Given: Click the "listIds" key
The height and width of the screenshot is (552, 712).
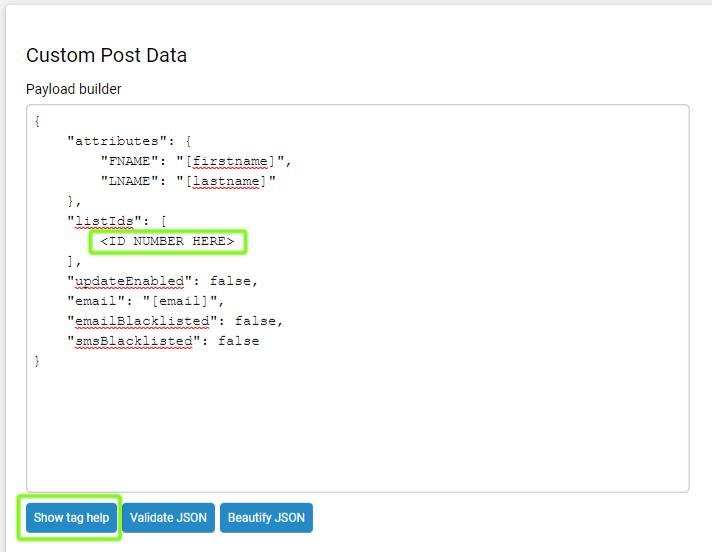Looking at the screenshot, I should point(104,221).
